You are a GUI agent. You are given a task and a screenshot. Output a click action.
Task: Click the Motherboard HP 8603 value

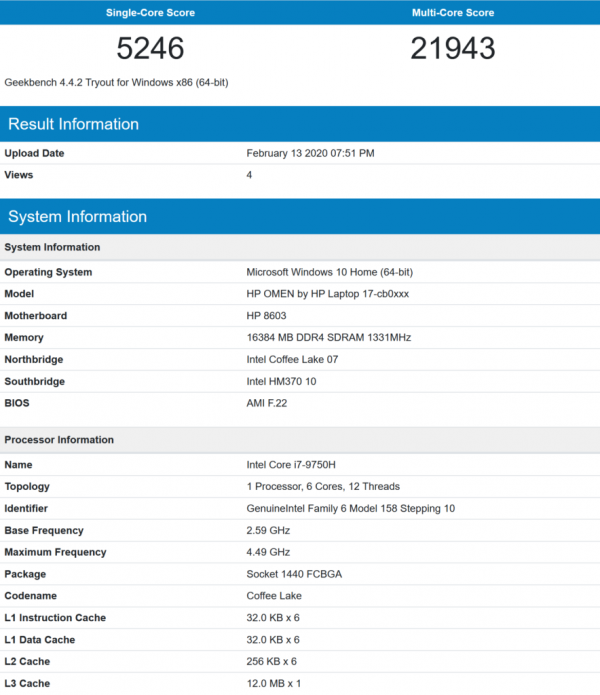pyautogui.click(x=266, y=316)
